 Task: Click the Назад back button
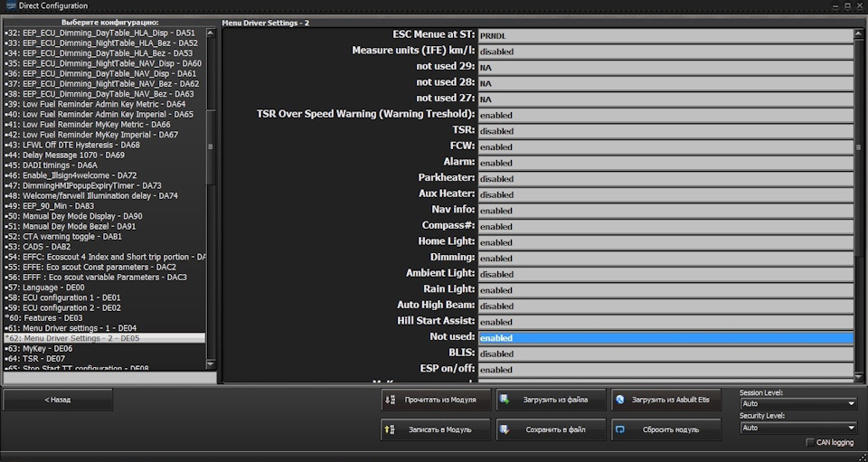pyautogui.click(x=58, y=400)
